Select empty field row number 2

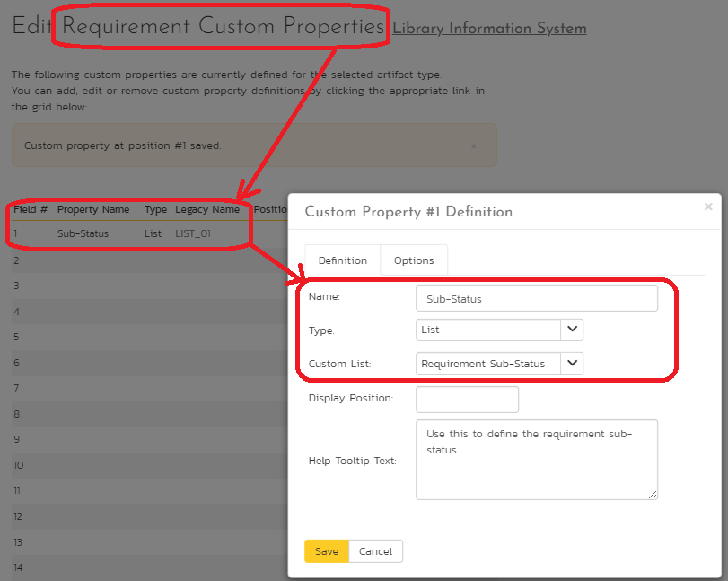[x=17, y=260]
